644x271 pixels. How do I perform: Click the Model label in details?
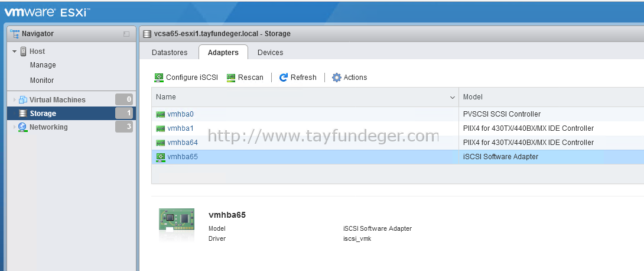click(217, 228)
